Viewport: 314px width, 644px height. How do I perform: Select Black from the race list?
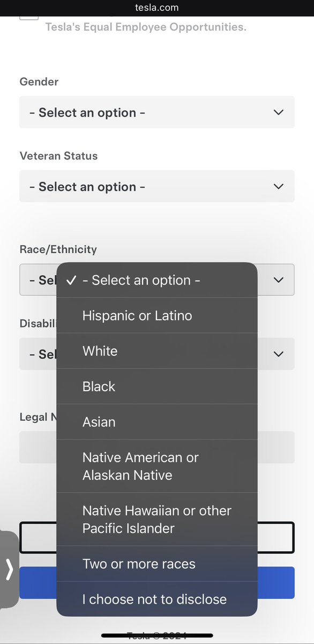(x=157, y=386)
